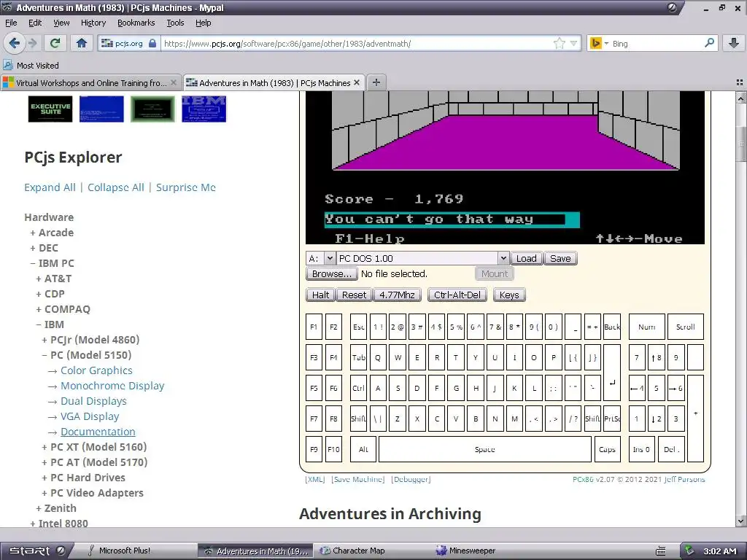
Task: Click the Space bar on virtual keyboard
Action: (485, 449)
